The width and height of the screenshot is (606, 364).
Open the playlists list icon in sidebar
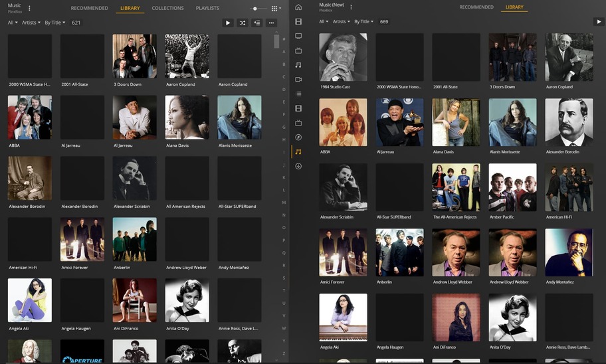pos(298,94)
